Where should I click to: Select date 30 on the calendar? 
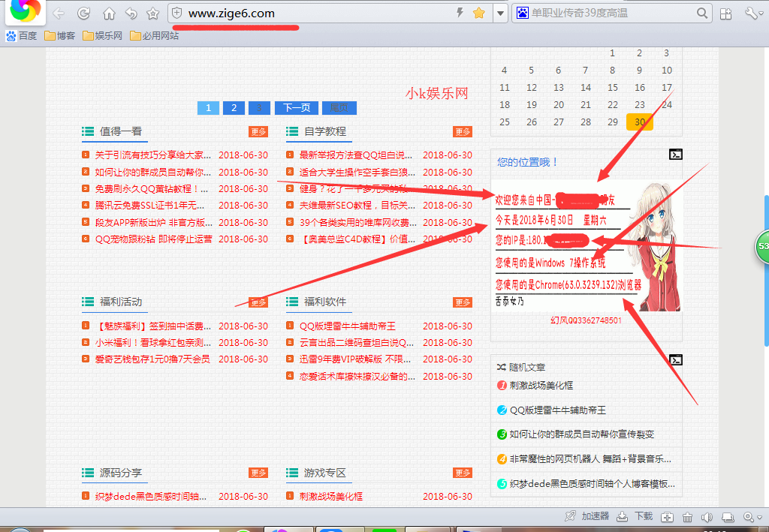(640, 121)
